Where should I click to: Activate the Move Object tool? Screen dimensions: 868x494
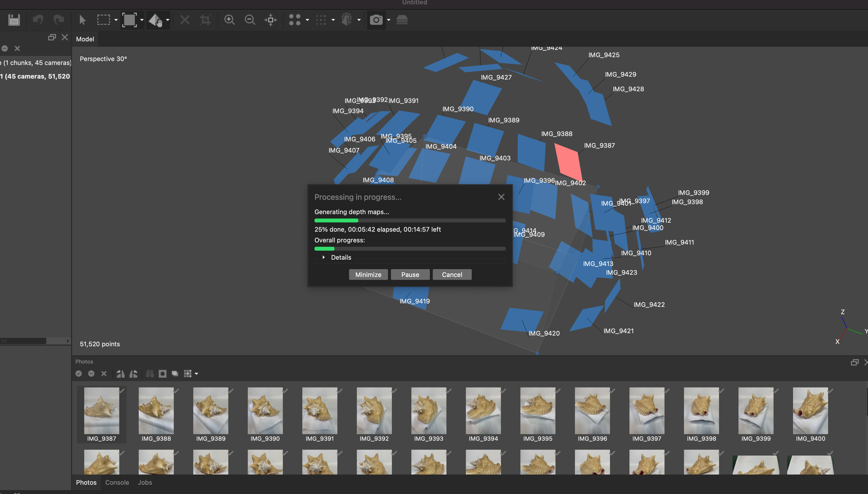point(155,20)
